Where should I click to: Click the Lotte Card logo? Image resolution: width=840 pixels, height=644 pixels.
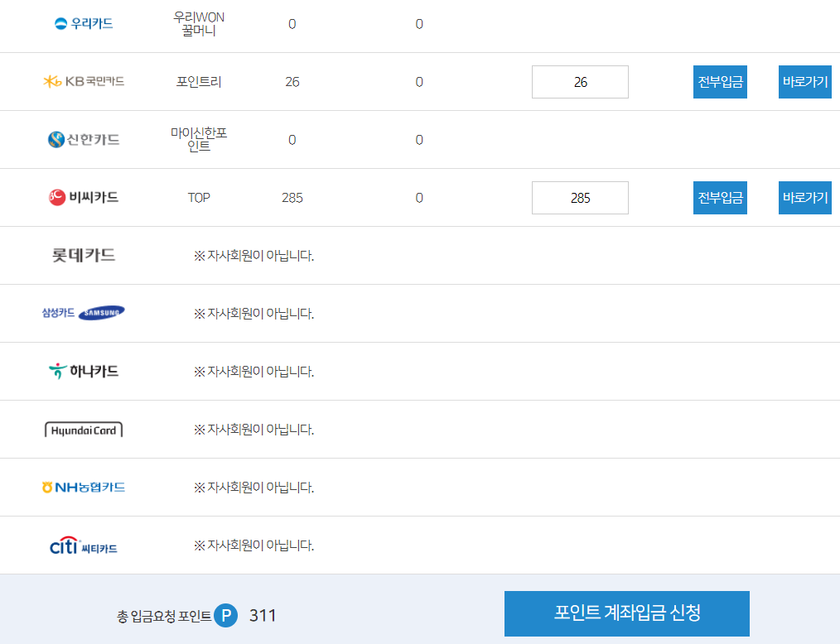click(84, 255)
